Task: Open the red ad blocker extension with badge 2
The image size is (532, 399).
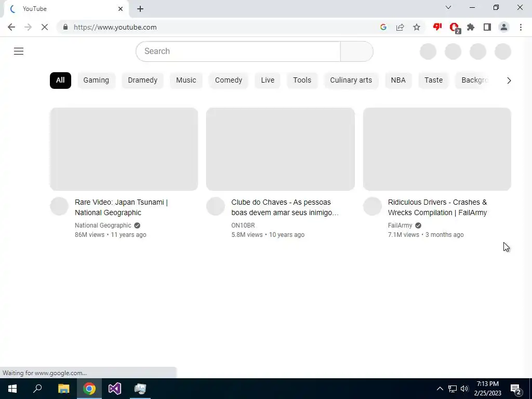Action: pyautogui.click(x=455, y=28)
